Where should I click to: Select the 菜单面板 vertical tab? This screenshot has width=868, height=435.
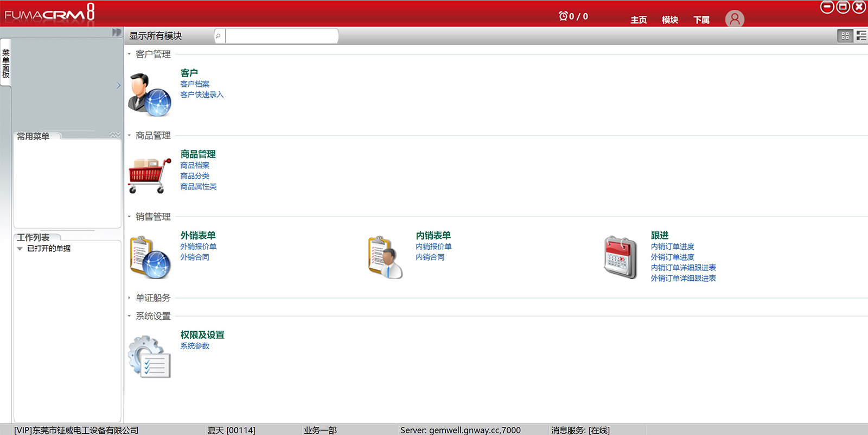6,64
